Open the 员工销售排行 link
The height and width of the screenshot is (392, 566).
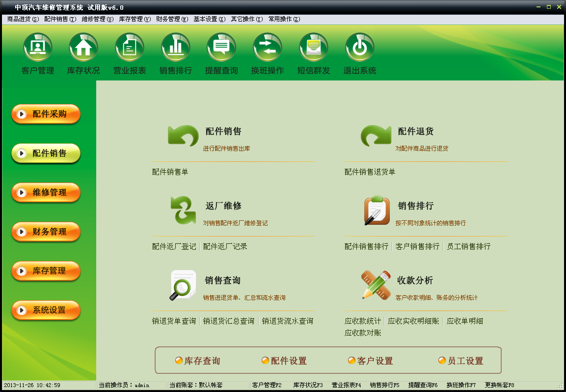468,247
